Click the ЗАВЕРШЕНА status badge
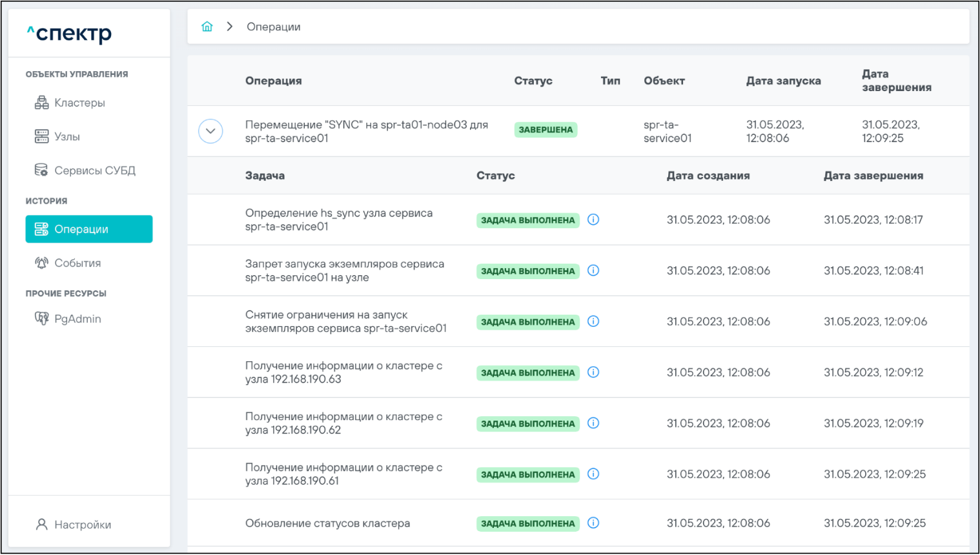980x555 pixels. pos(546,130)
